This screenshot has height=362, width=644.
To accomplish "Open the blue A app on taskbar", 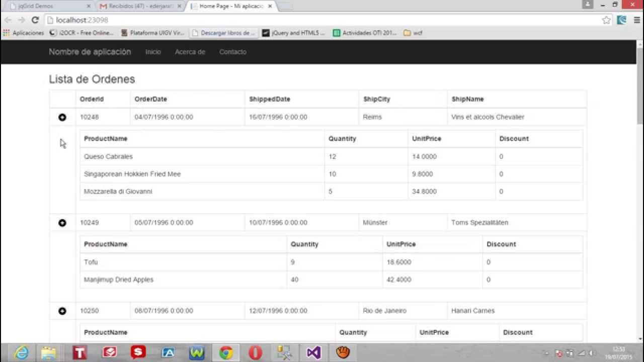I will pos(168,352).
